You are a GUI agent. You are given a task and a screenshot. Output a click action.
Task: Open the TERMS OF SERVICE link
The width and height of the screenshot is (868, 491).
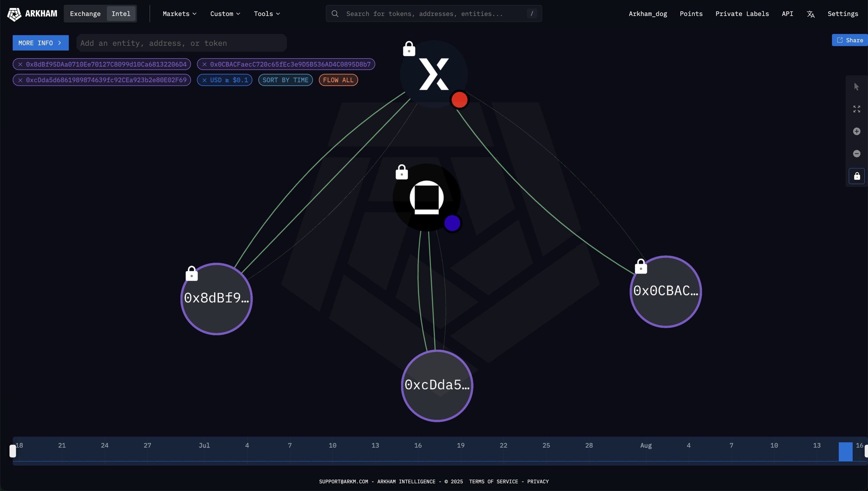(494, 482)
